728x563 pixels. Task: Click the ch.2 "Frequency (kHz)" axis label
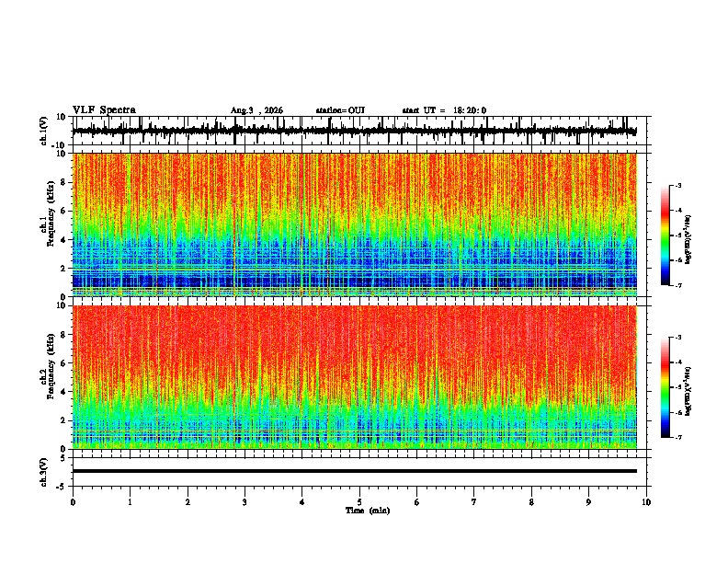51,366
